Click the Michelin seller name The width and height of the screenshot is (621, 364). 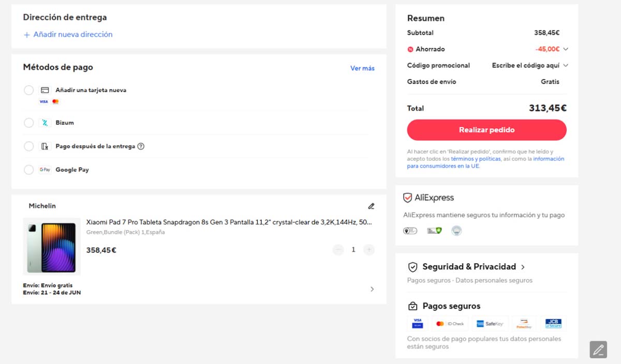(42, 206)
